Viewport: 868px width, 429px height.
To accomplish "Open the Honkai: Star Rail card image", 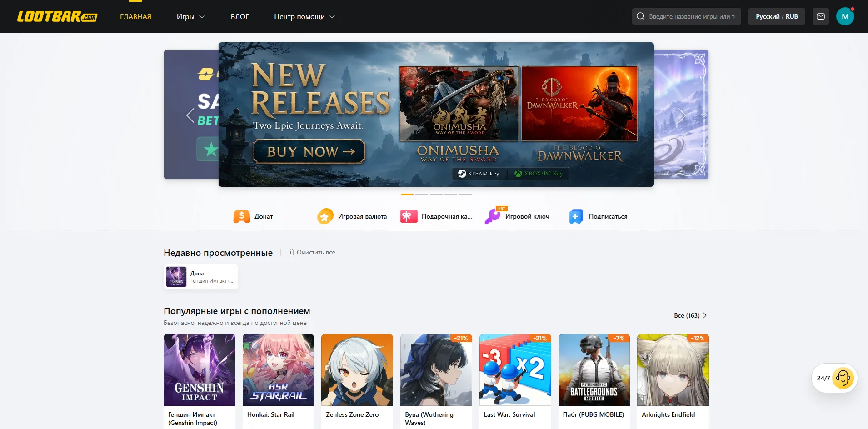I will click(x=278, y=370).
